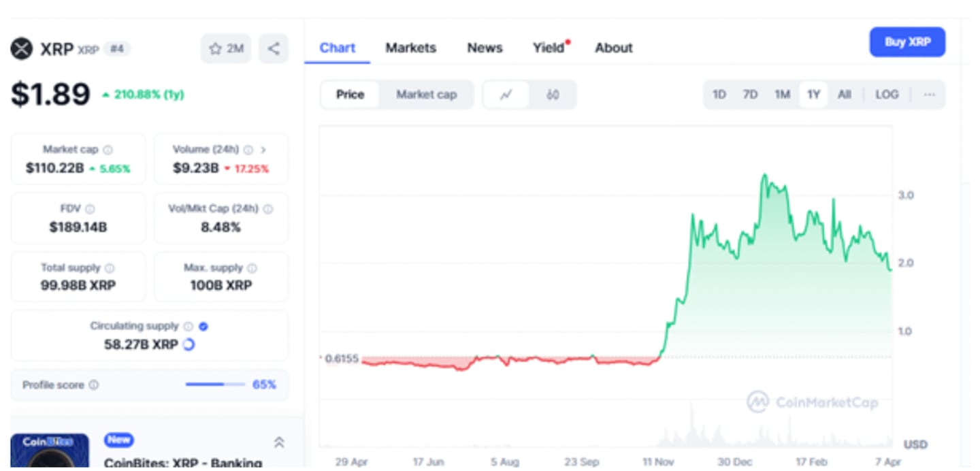
Task: Open the News tab
Action: pyautogui.click(x=484, y=48)
